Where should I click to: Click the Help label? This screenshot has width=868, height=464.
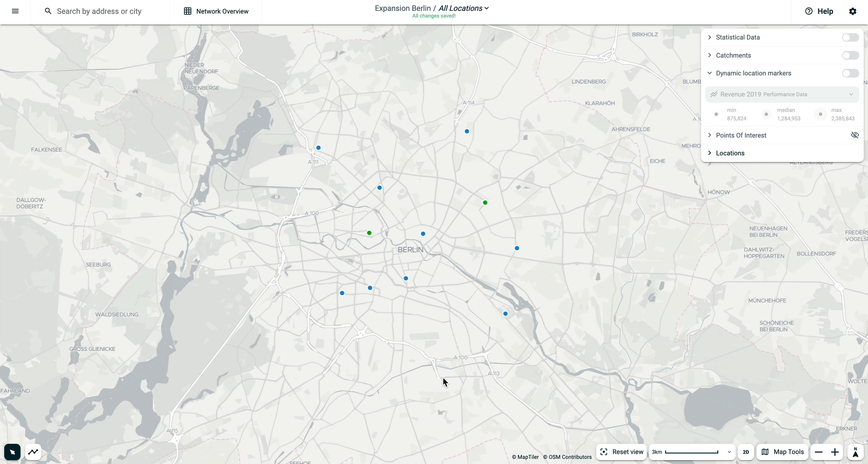pyautogui.click(x=825, y=11)
